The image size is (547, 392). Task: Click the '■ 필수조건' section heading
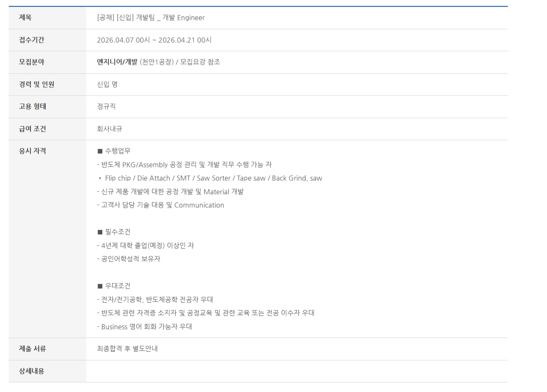114,232
